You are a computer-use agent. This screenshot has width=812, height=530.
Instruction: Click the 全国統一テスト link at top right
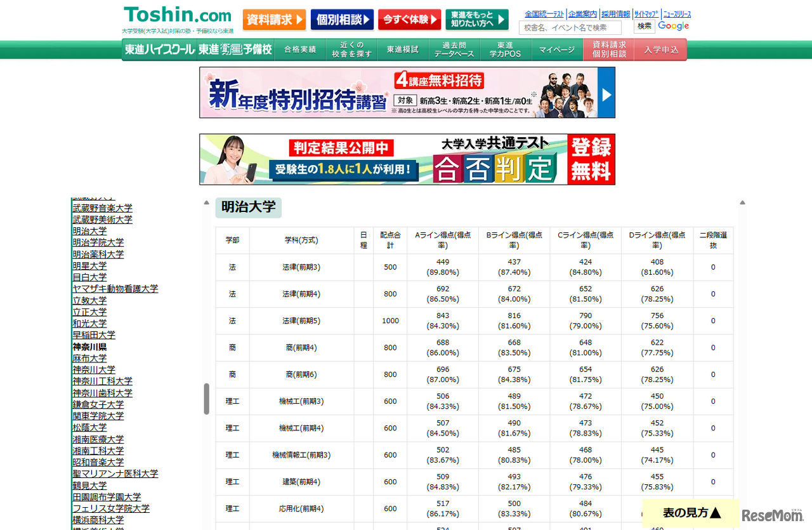544,13
